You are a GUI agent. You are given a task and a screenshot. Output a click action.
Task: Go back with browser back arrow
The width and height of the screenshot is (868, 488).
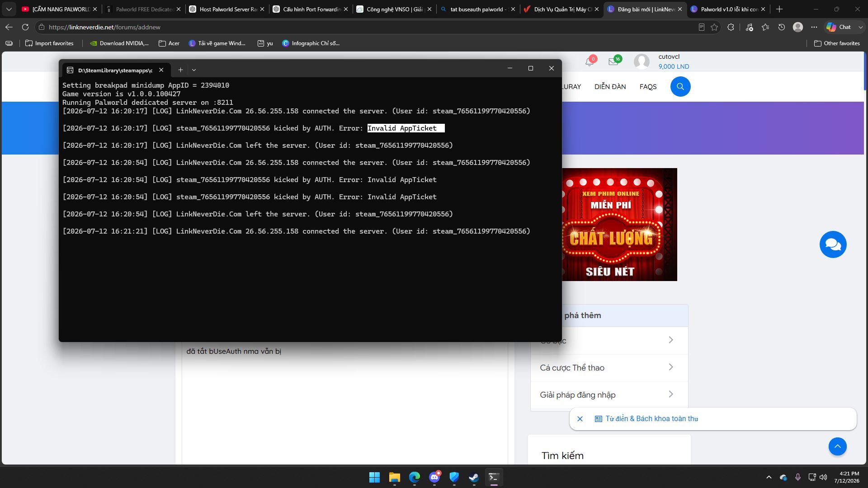[x=9, y=27]
